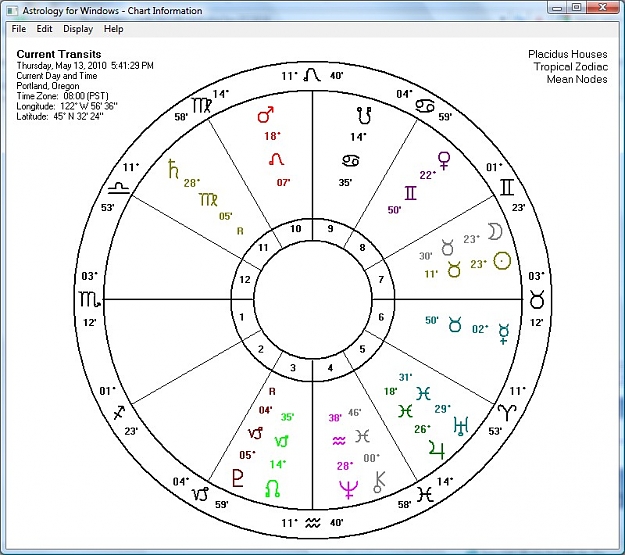This screenshot has width=625, height=555.
Task: Select the gray Chiron key glyph
Action: pos(379,482)
